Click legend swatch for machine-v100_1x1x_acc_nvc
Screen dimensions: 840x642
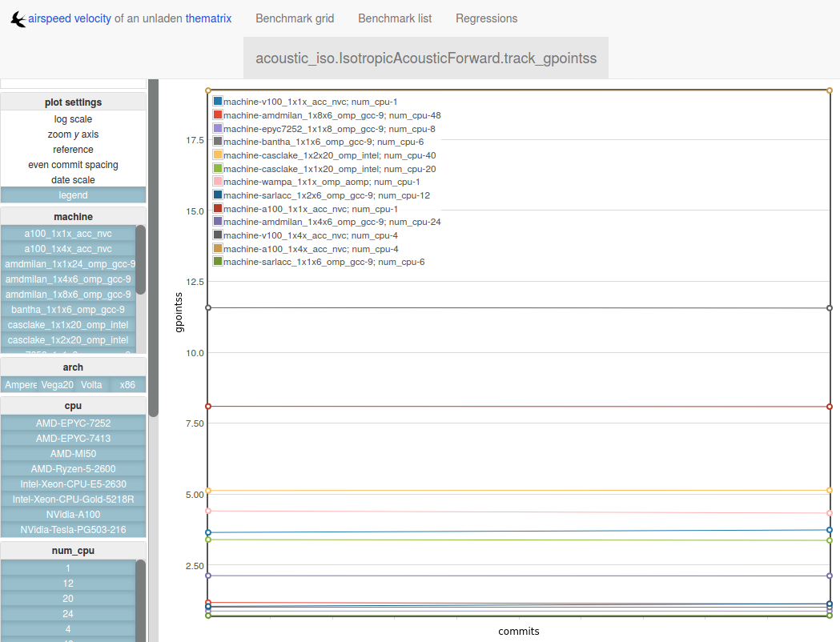tap(218, 101)
